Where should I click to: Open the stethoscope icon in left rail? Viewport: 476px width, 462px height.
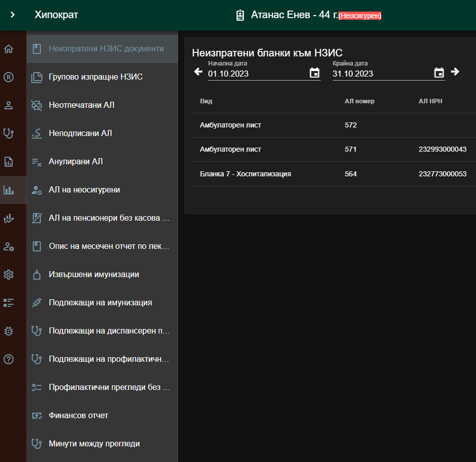9,134
